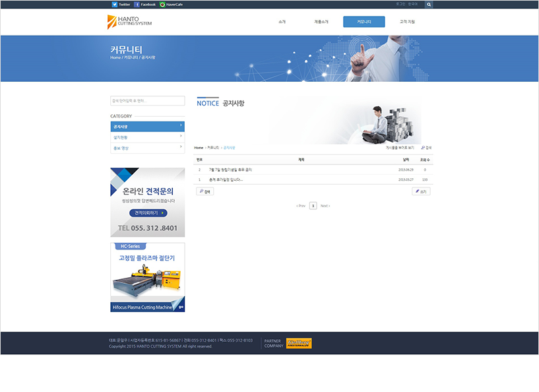Click the 로그인 link in the top bar
The height and width of the screenshot is (392, 539).
tap(400, 4)
